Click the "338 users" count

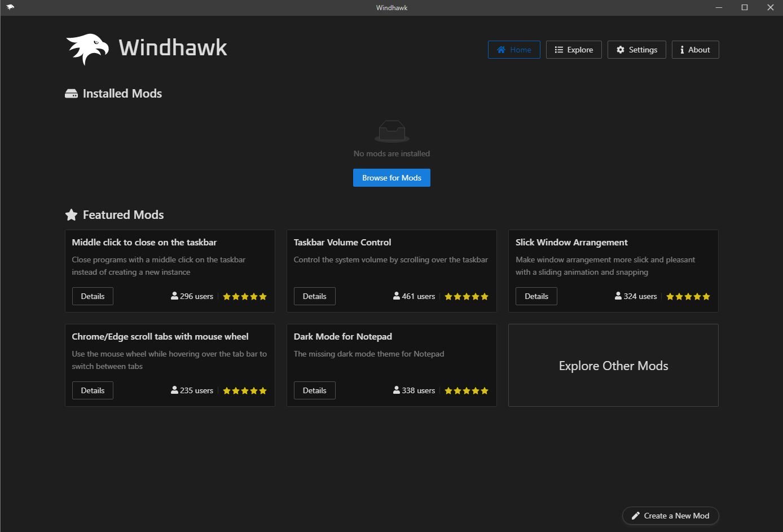coord(414,390)
